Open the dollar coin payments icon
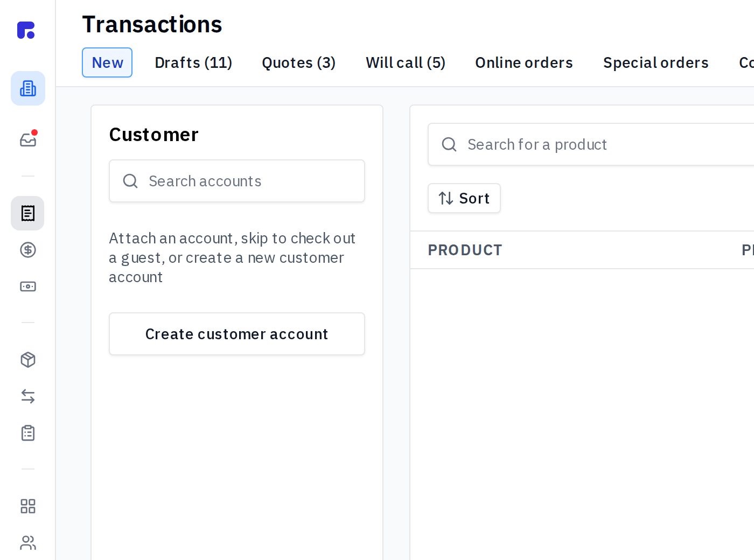 [x=28, y=250]
